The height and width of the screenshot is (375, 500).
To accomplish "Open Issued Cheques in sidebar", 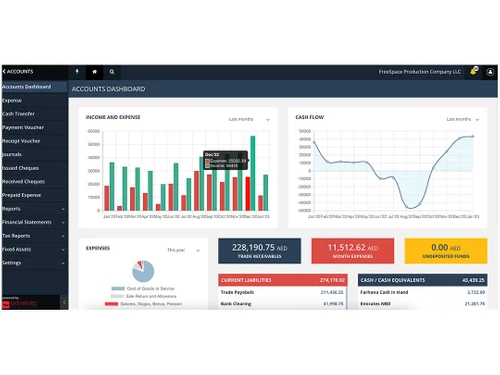I will [x=35, y=168].
